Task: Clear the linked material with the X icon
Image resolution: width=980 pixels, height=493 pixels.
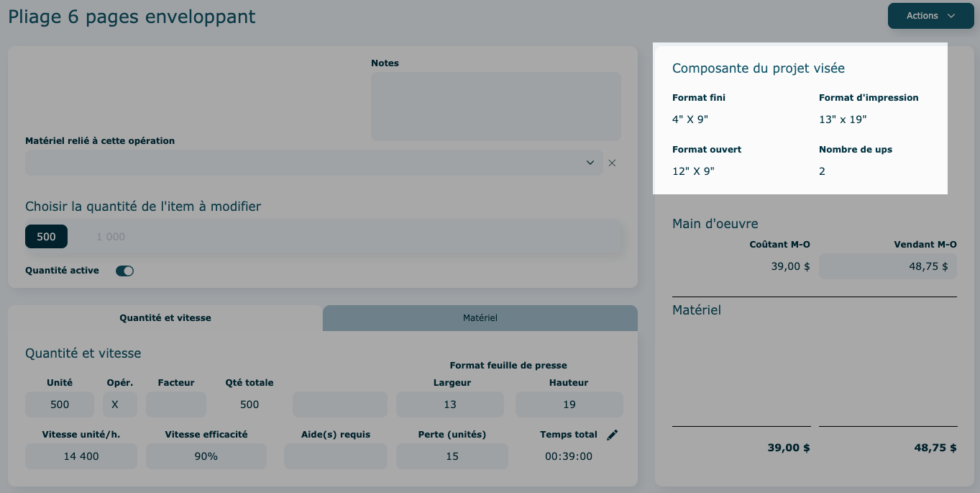Action: pos(612,163)
